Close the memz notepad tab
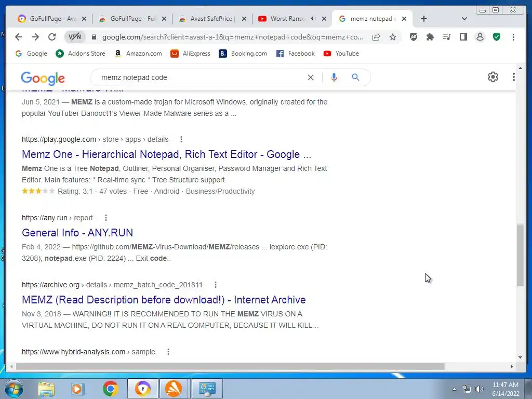The image size is (532, 399). 404,19
